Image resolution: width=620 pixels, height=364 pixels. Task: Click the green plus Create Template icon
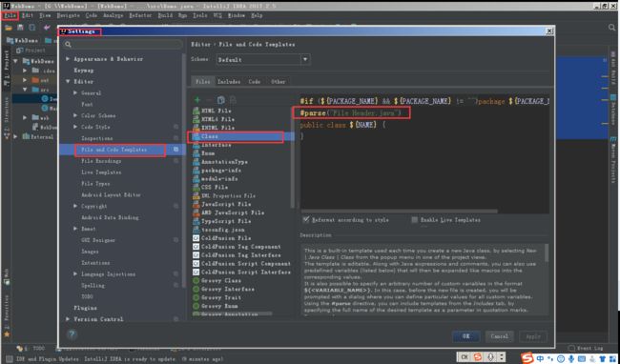[x=196, y=100]
